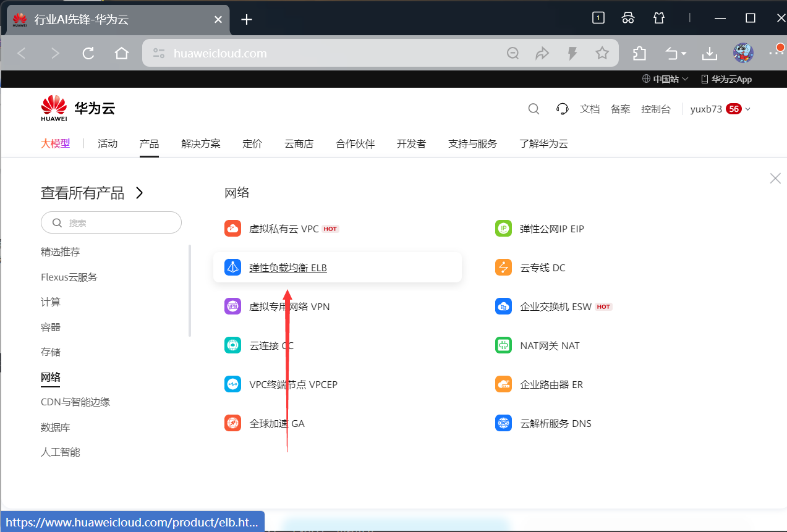Viewport: 787px width, 532px height.
Task: Click the share arrow in address bar
Action: click(542, 54)
